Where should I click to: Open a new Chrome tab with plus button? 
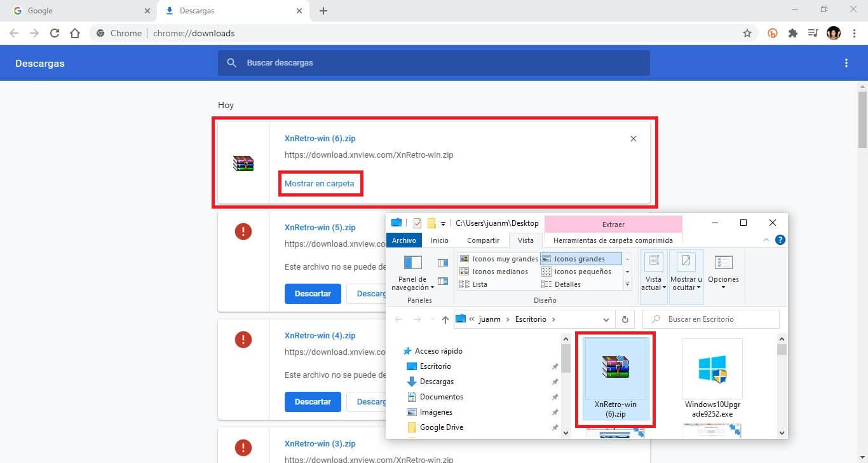tap(323, 11)
